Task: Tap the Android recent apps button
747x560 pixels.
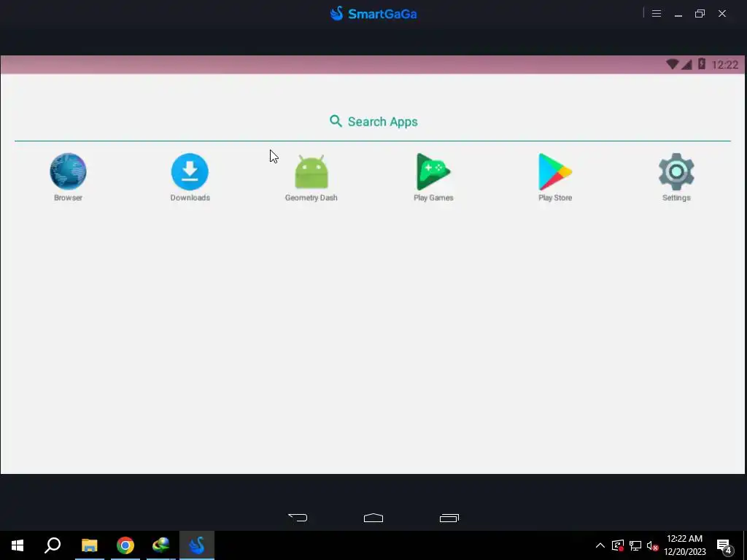Action: (449, 518)
